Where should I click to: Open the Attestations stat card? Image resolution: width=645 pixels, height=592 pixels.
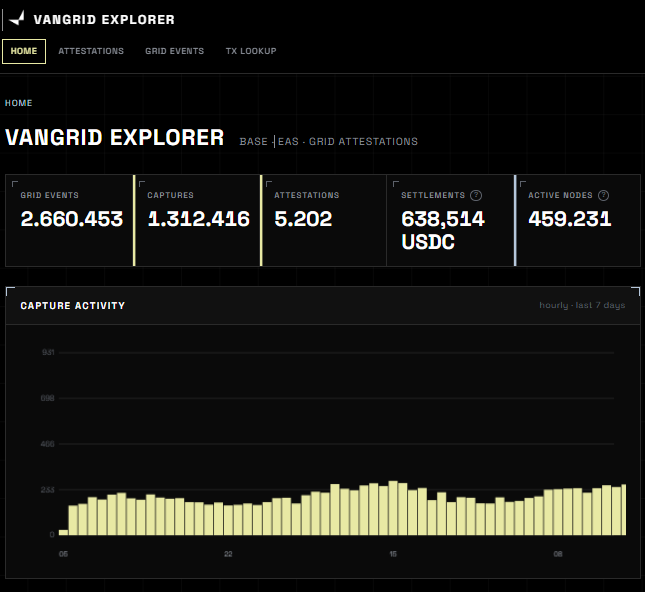[x=324, y=221]
